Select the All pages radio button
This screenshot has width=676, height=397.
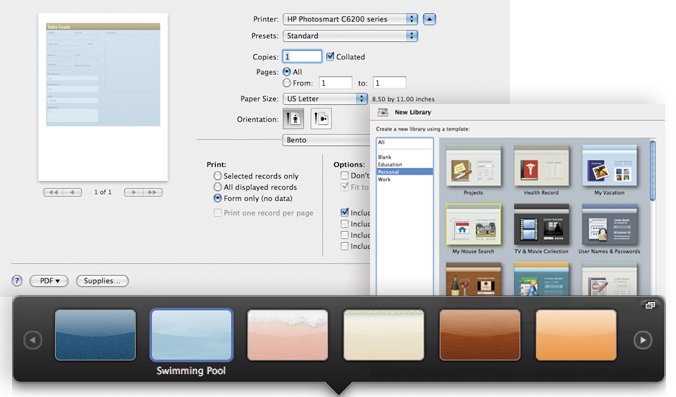point(287,72)
